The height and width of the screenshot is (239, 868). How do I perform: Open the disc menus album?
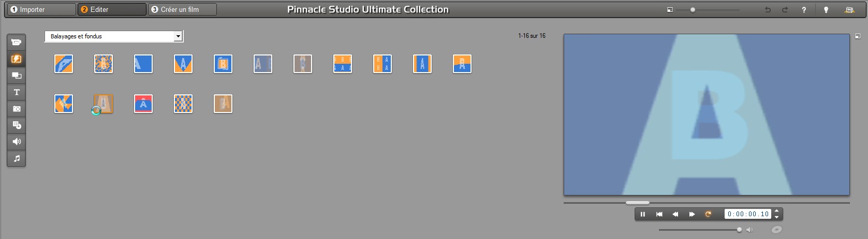coord(17,125)
